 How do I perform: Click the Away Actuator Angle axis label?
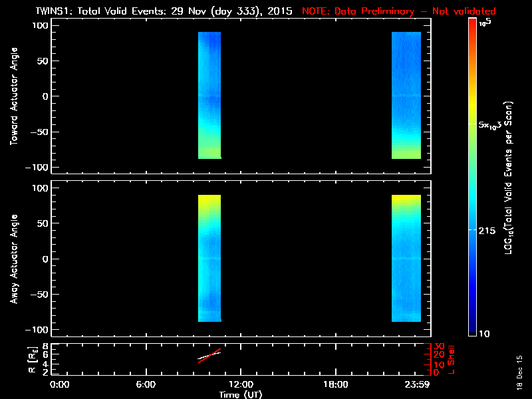(x=12, y=259)
